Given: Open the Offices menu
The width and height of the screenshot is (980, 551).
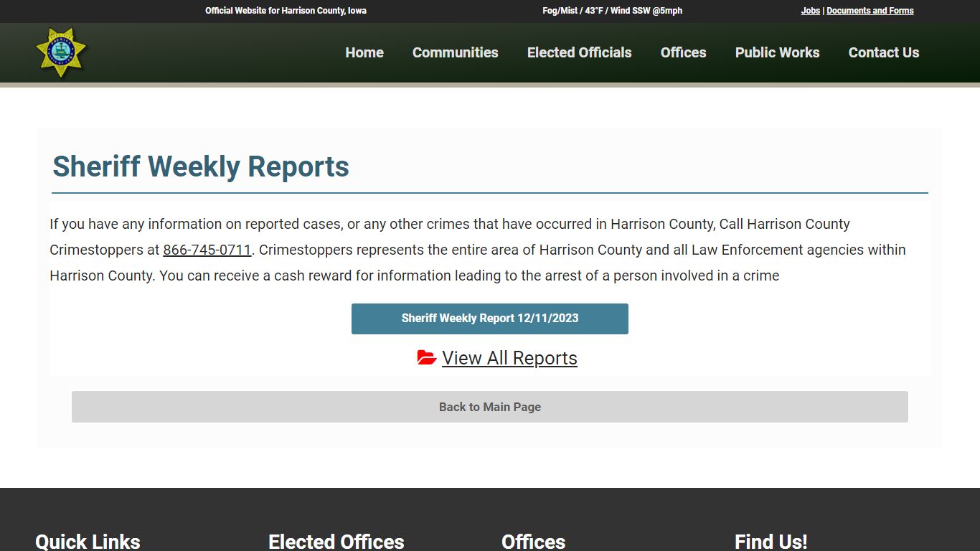Looking at the screenshot, I should (x=683, y=52).
